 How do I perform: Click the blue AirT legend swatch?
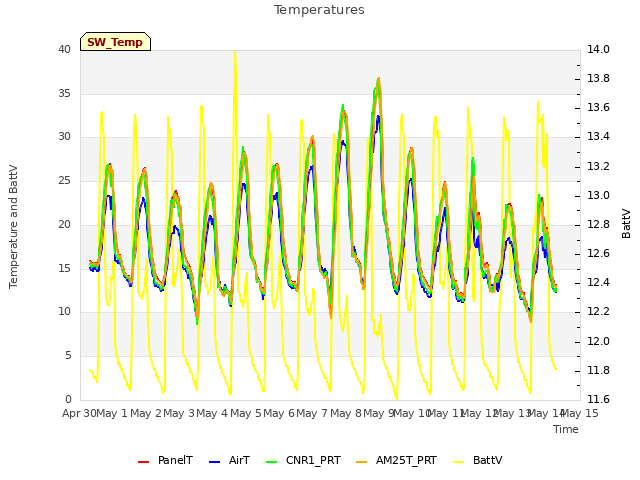[x=214, y=462]
